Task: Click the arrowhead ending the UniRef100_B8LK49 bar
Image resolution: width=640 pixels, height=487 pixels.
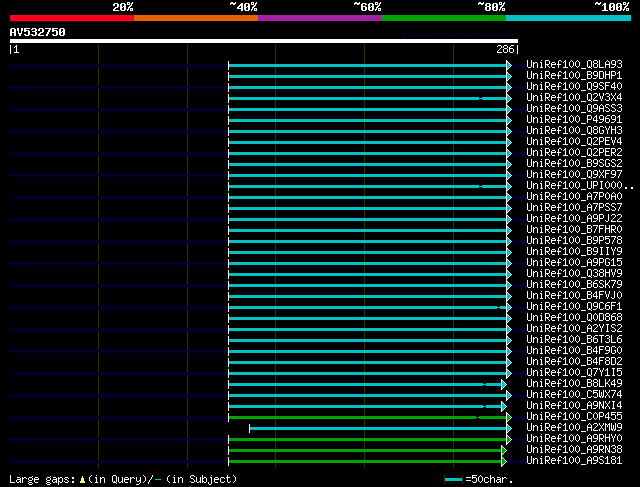Action: 504,385
